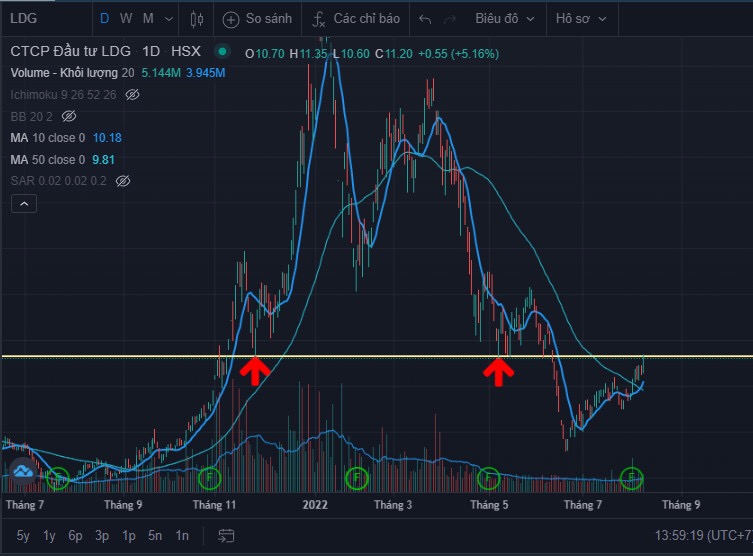753x556 pixels.
Task: Open the Hồ sơ dropdown
Action: [581, 19]
